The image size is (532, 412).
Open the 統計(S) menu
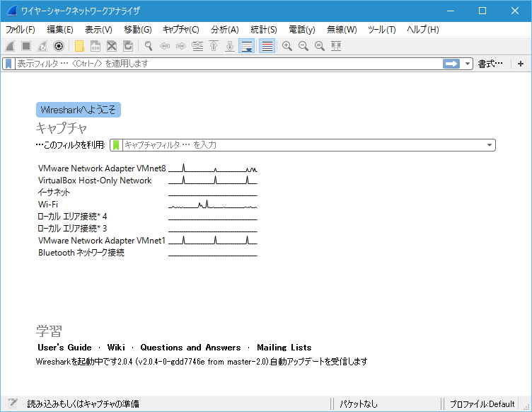click(x=264, y=30)
